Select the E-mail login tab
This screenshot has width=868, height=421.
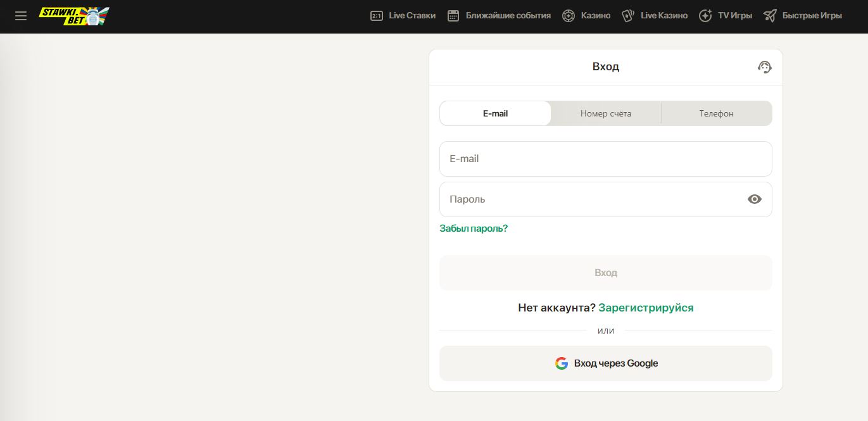[x=495, y=113]
